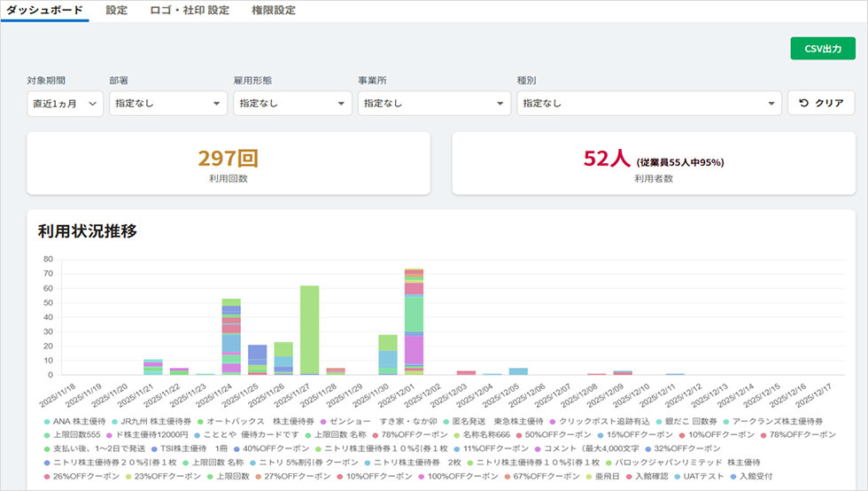Image resolution: width=868 pixels, height=491 pixels.
Task: Click the ANA 株主優待 legend dot
Action: pyautogui.click(x=45, y=421)
